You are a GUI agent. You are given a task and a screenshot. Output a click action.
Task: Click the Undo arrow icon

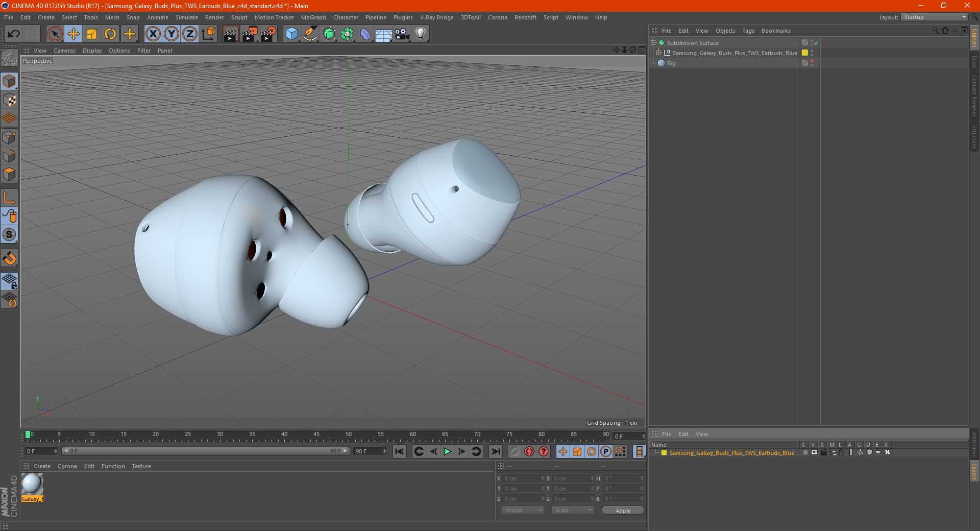pos(14,34)
